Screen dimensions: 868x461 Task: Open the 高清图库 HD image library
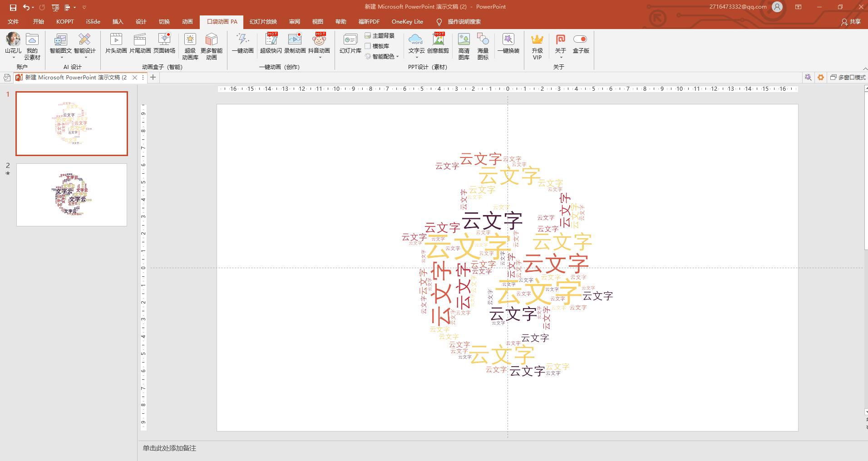coord(464,46)
